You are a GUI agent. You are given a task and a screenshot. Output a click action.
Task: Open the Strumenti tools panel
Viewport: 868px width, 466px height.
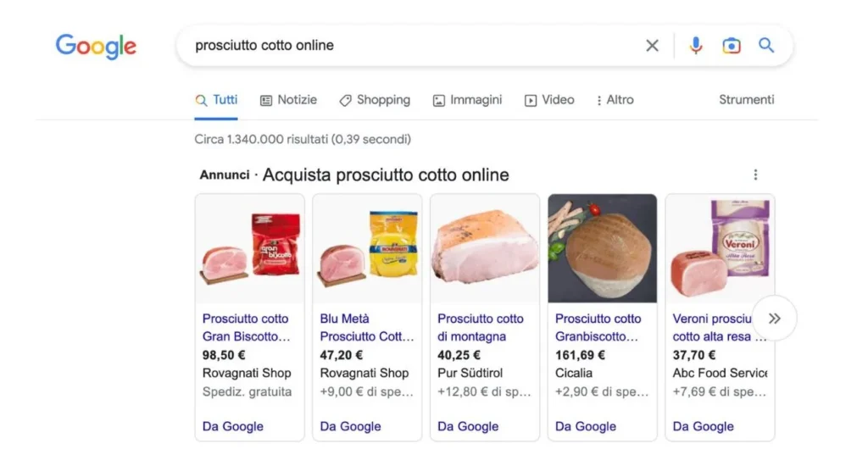pyautogui.click(x=746, y=100)
